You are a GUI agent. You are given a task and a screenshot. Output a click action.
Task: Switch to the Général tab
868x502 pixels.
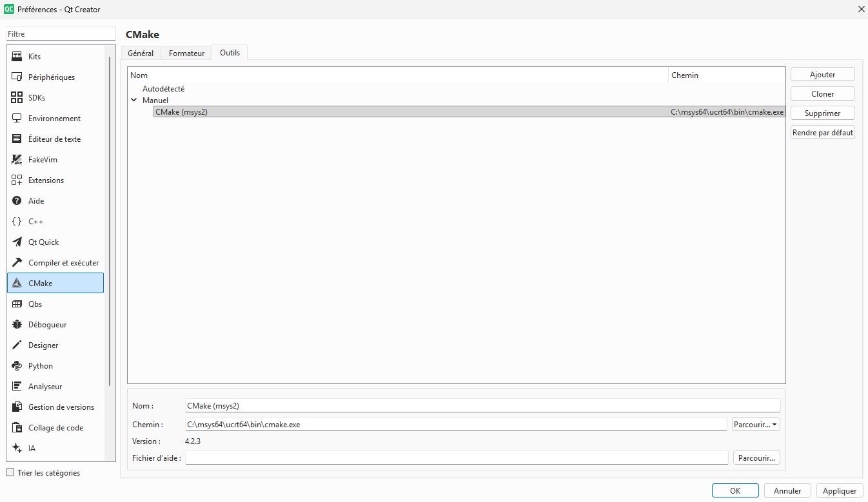click(141, 53)
